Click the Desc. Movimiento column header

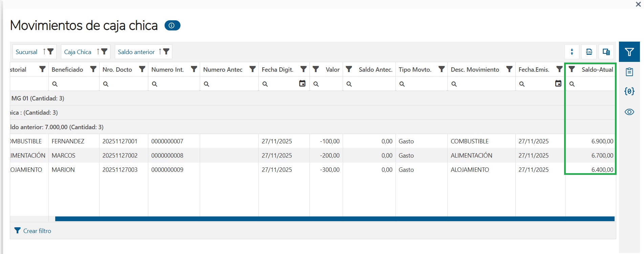475,70
